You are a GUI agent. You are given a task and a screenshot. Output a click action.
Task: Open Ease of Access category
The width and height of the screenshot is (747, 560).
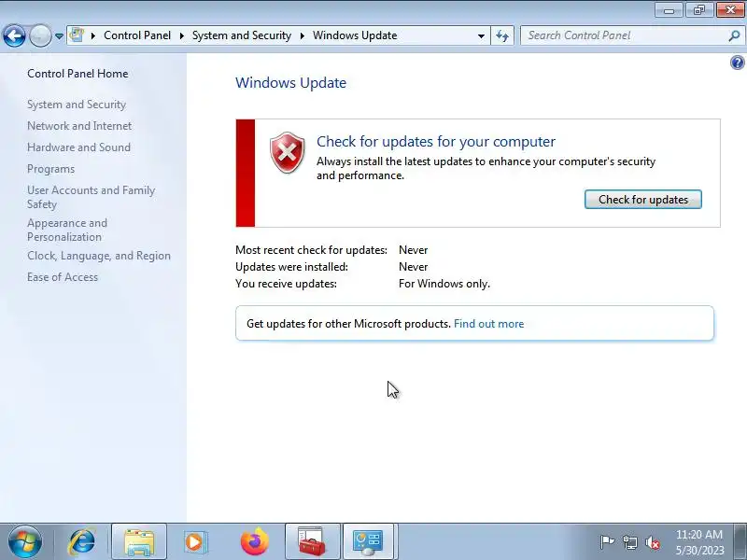click(x=63, y=277)
